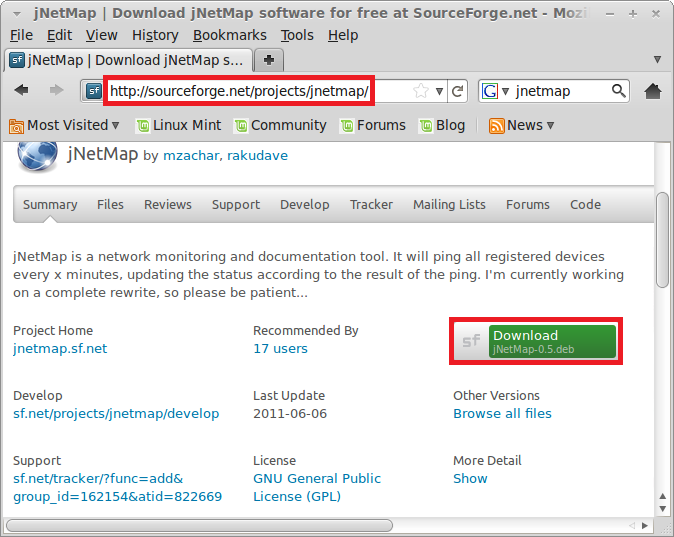674x537 pixels.
Task: Reload the page with the refresh icon
Action: coord(457,91)
